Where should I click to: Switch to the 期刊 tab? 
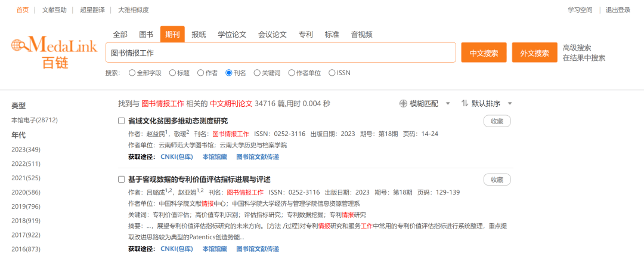(x=172, y=35)
